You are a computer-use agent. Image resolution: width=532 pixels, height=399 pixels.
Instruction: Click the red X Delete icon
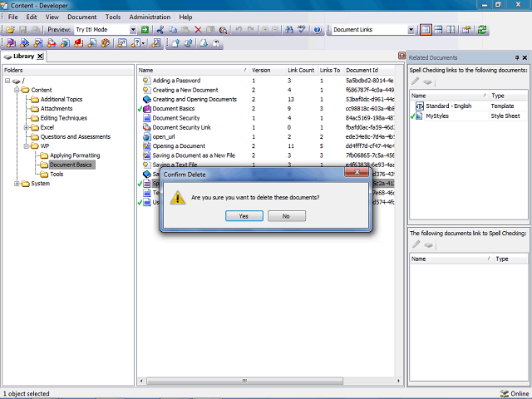coord(198,30)
